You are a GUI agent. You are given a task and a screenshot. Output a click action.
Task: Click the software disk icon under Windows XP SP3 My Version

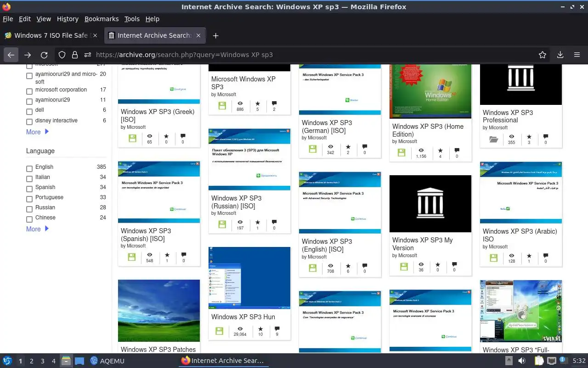403,266
